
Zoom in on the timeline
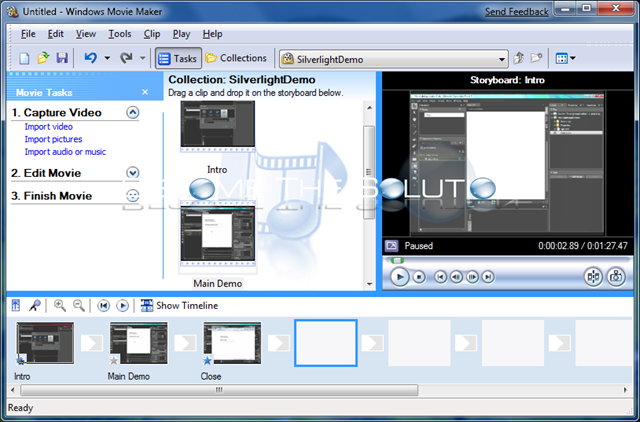(60, 305)
